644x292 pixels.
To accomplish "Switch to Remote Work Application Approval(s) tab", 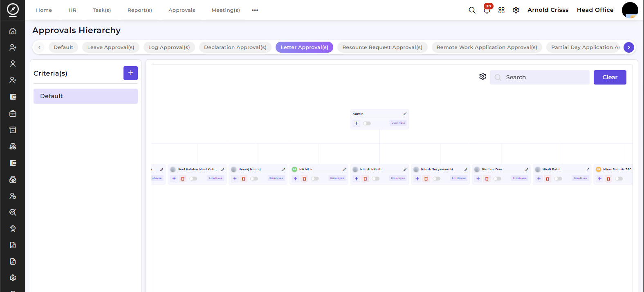I will 487,47.
